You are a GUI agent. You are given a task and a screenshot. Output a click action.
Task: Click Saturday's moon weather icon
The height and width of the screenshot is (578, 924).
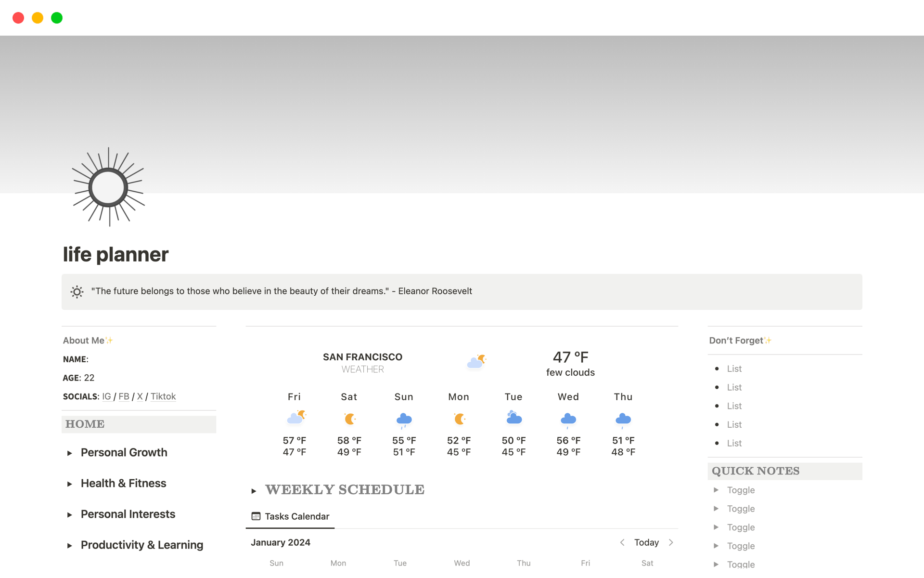pyautogui.click(x=350, y=419)
